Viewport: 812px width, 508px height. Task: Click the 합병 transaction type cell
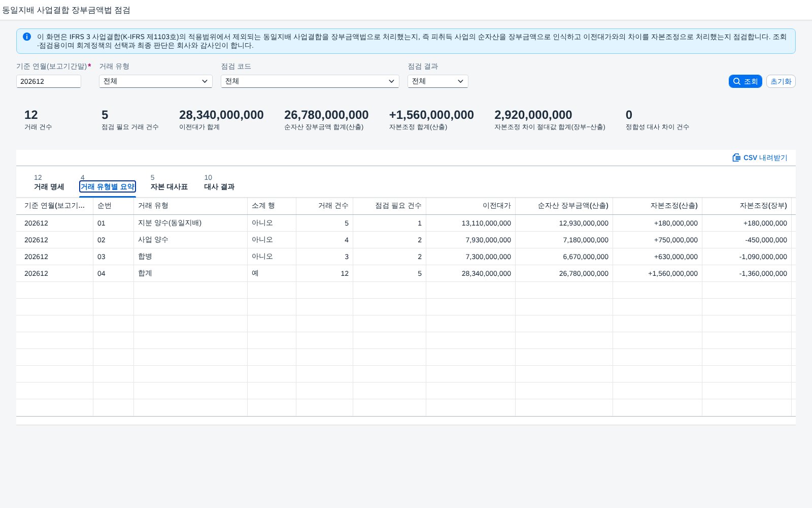(x=190, y=257)
